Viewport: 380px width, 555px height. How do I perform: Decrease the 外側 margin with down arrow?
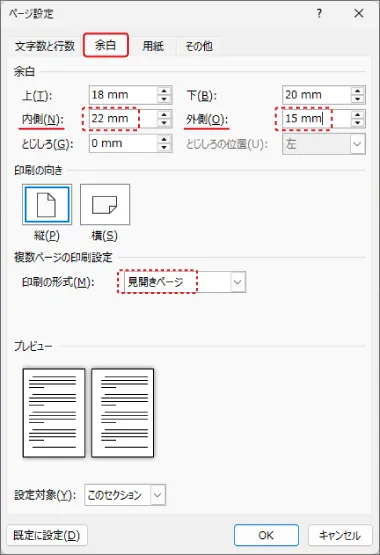click(358, 123)
